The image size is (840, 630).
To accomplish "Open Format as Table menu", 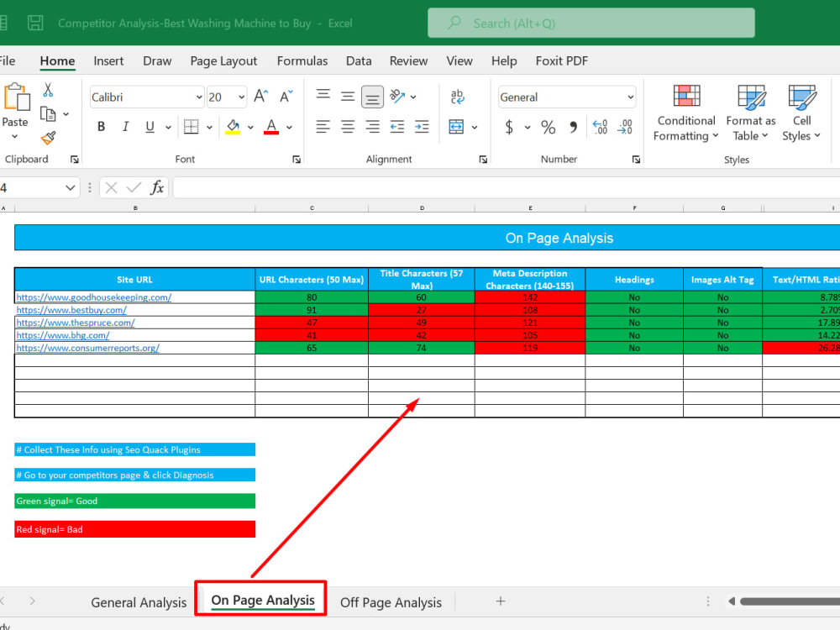I will tap(750, 113).
